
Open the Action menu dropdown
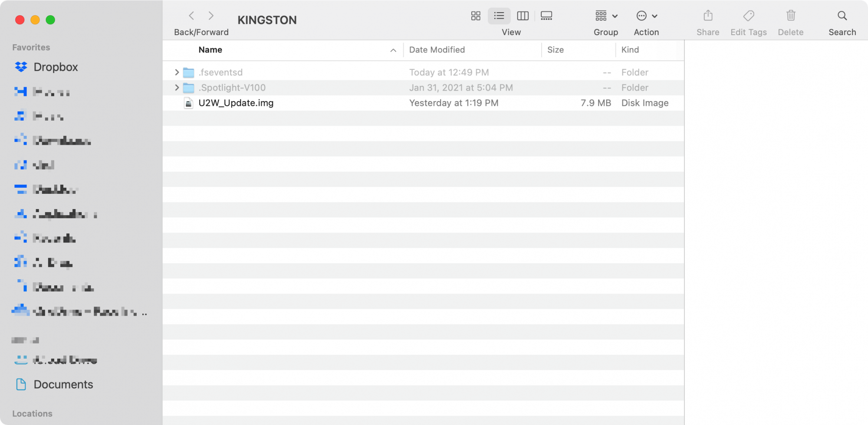point(647,16)
